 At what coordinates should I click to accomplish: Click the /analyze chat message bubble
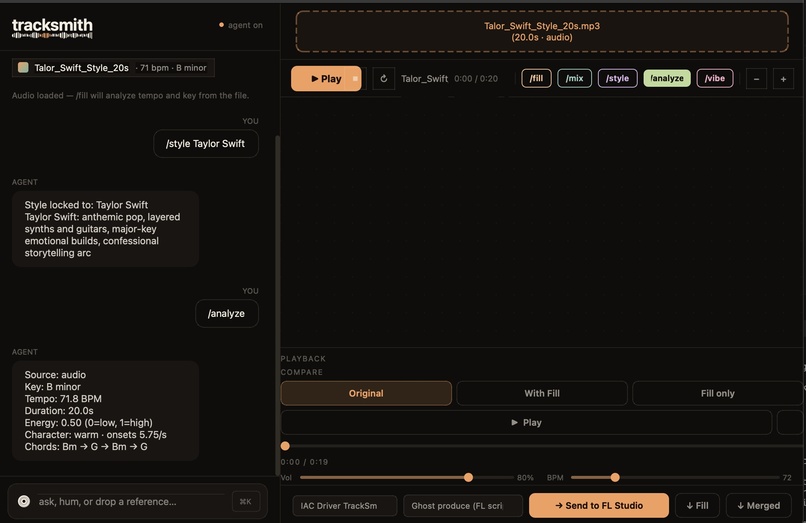[226, 313]
